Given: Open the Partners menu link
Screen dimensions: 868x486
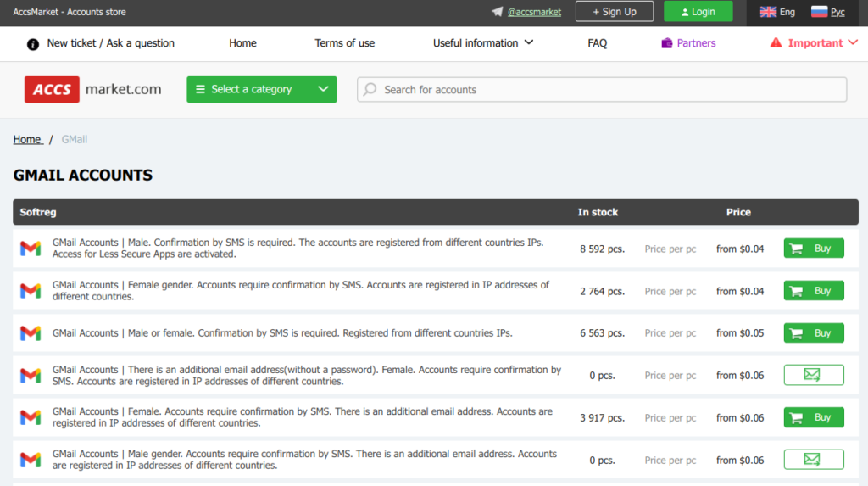Looking at the screenshot, I should [x=688, y=42].
